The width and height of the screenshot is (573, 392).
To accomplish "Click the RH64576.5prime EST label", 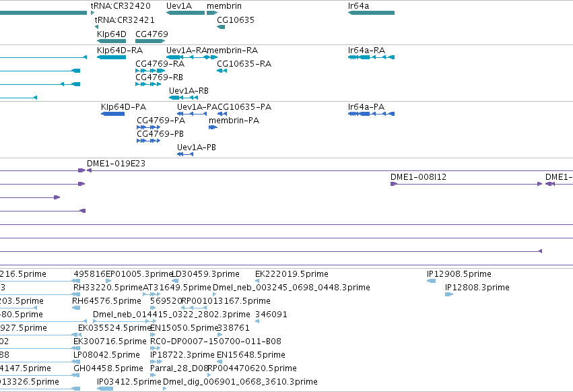I will tap(106, 301).
